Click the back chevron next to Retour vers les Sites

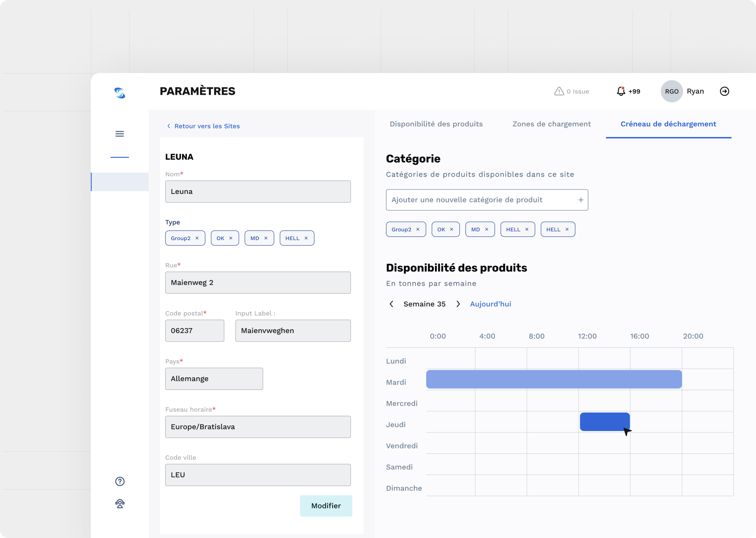click(x=168, y=126)
